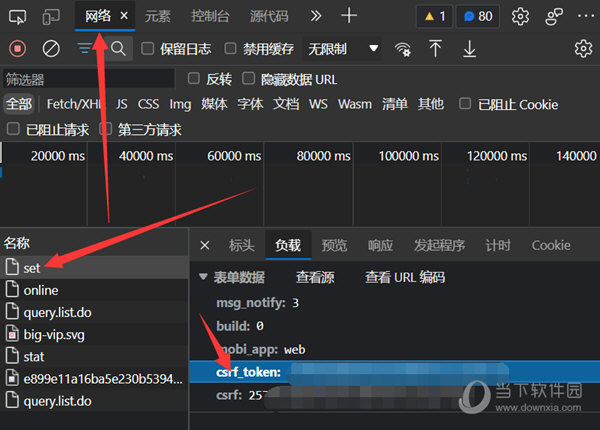Check the 禁用缓存 option
The height and width of the screenshot is (430, 600).
click(x=231, y=48)
